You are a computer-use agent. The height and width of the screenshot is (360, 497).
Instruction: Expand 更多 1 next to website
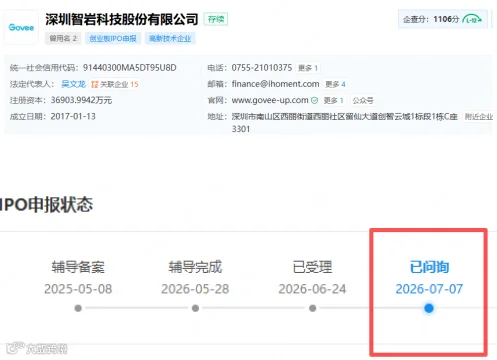coord(333,100)
